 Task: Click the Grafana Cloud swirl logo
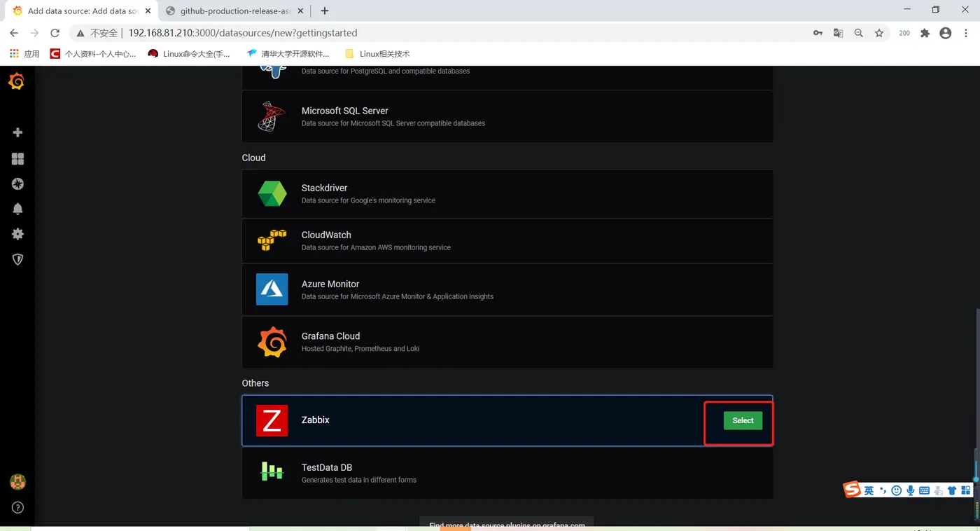272,342
